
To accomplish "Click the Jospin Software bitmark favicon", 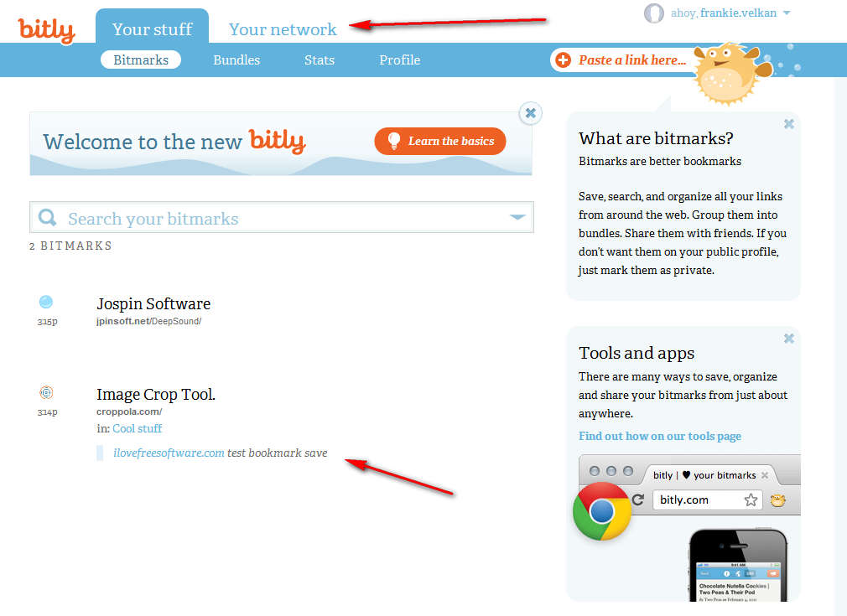I will (x=46, y=302).
